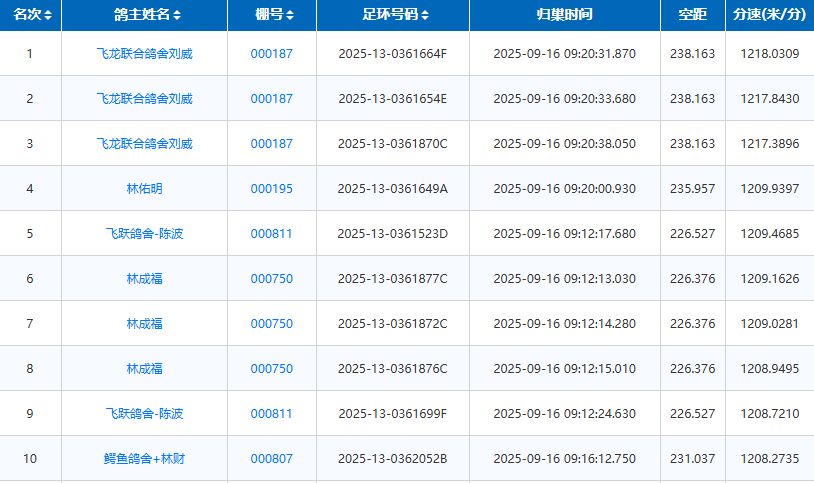Click loft number 000811 in rank 9 row
The width and height of the screenshot is (814, 483).
(x=271, y=413)
